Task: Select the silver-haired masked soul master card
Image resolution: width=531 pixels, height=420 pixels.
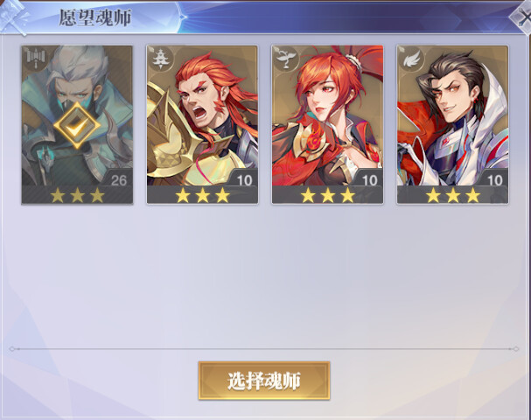Action: pyautogui.click(x=77, y=125)
